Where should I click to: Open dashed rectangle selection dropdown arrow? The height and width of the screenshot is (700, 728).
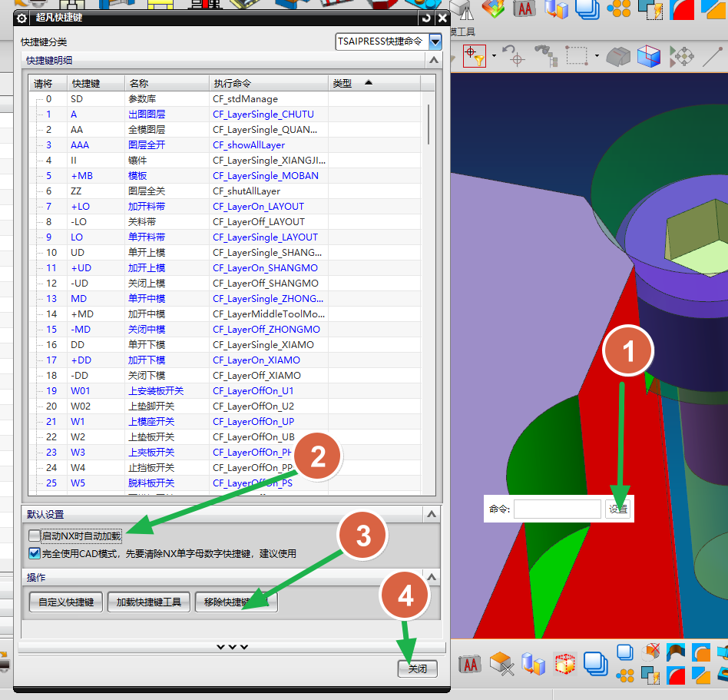[597, 56]
